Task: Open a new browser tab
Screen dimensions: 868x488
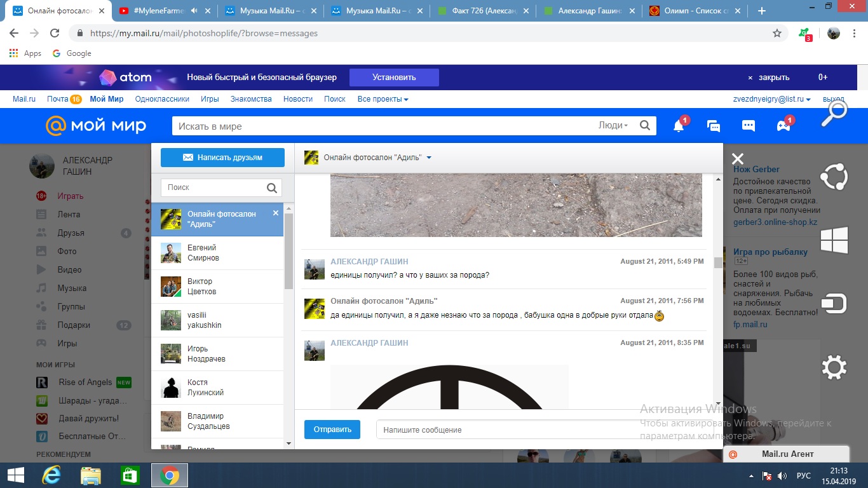Action: click(x=762, y=11)
